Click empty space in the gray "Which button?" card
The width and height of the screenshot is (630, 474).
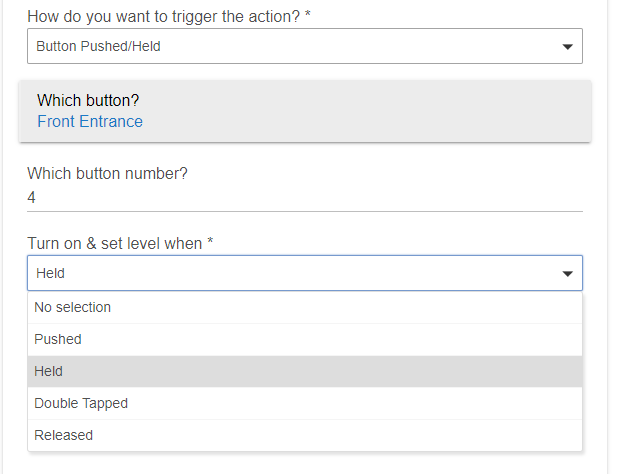click(400, 112)
